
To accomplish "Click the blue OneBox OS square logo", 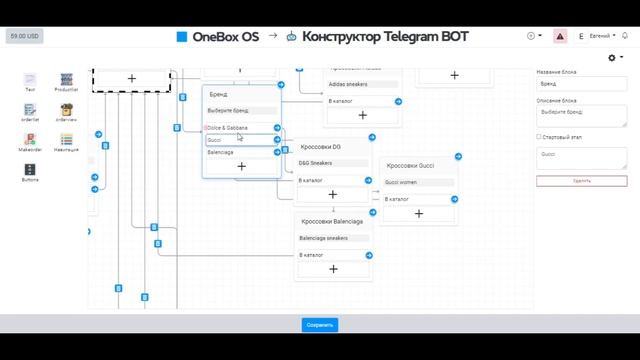I will coord(182,37).
